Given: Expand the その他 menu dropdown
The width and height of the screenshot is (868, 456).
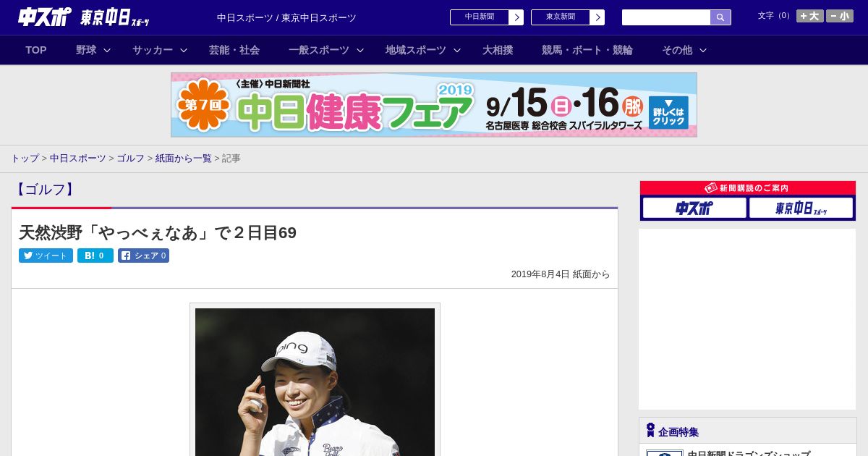Looking at the screenshot, I should [684, 50].
